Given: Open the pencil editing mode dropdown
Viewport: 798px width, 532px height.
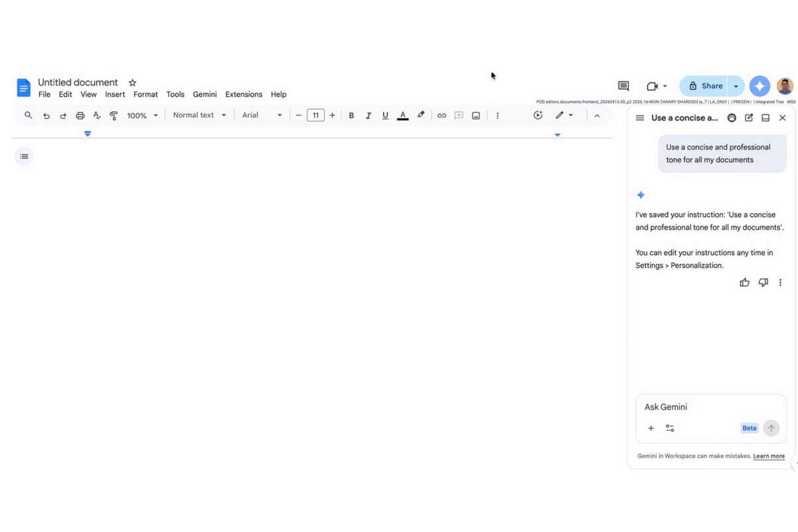Looking at the screenshot, I should tap(564, 115).
